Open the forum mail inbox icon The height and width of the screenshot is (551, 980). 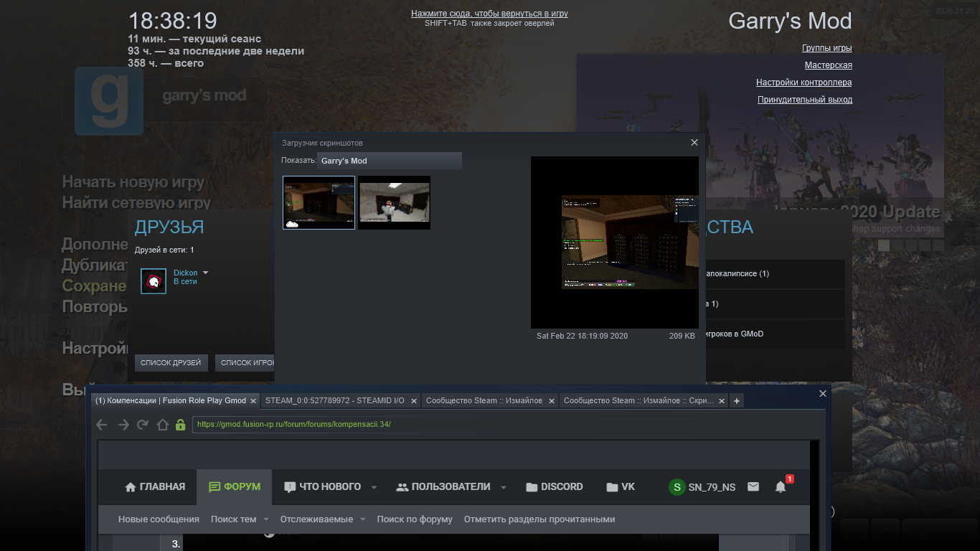753,486
